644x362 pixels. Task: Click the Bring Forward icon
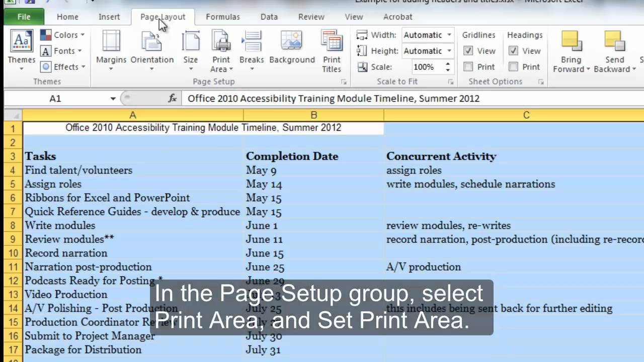[572, 41]
